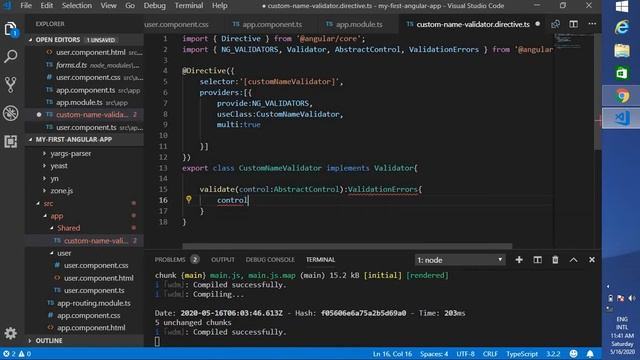Open user.component.ts under user folder
Viewport: 640px width, 360px height.
[x=94, y=290]
